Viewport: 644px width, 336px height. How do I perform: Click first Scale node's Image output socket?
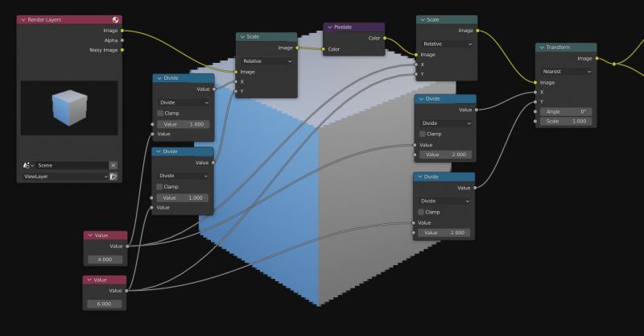(297, 48)
